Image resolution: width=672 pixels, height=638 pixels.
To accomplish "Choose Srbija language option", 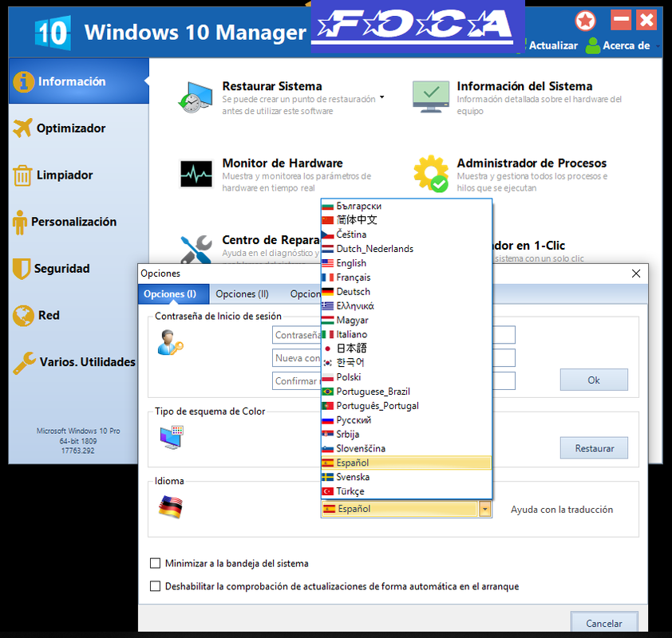I will tap(406, 434).
